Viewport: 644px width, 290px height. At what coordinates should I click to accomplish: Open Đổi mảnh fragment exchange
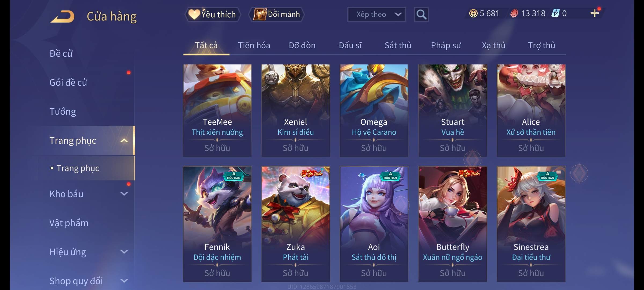tap(277, 15)
